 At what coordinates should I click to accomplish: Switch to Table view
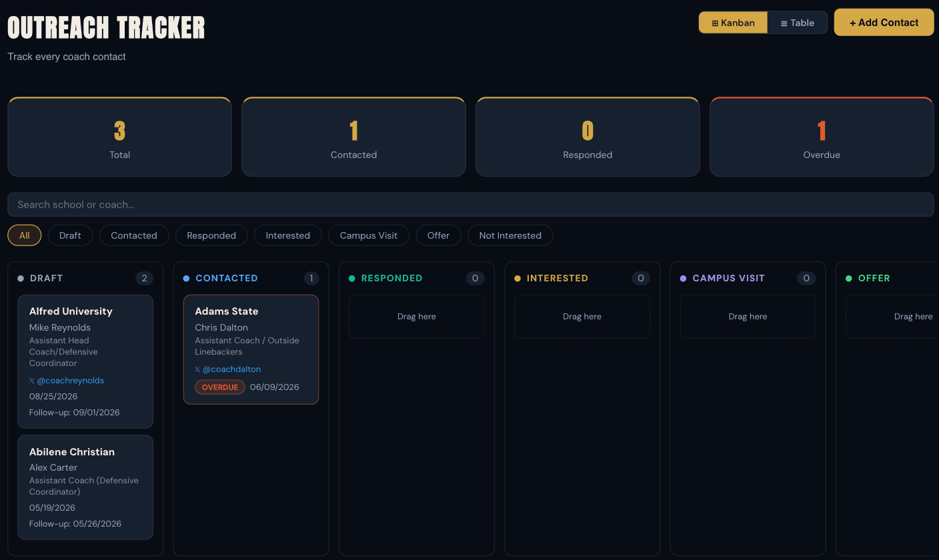tap(798, 23)
